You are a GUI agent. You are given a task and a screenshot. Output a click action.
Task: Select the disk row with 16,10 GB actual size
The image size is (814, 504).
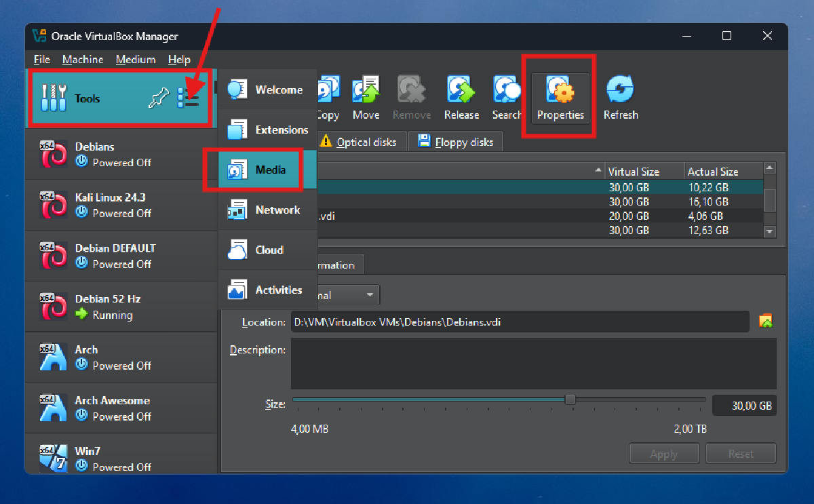[539, 201]
